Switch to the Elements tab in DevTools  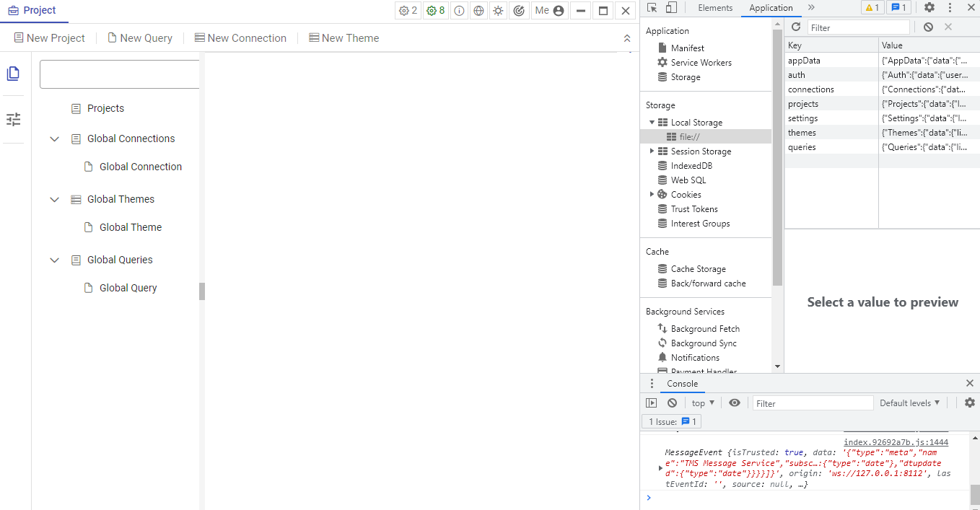pos(714,8)
